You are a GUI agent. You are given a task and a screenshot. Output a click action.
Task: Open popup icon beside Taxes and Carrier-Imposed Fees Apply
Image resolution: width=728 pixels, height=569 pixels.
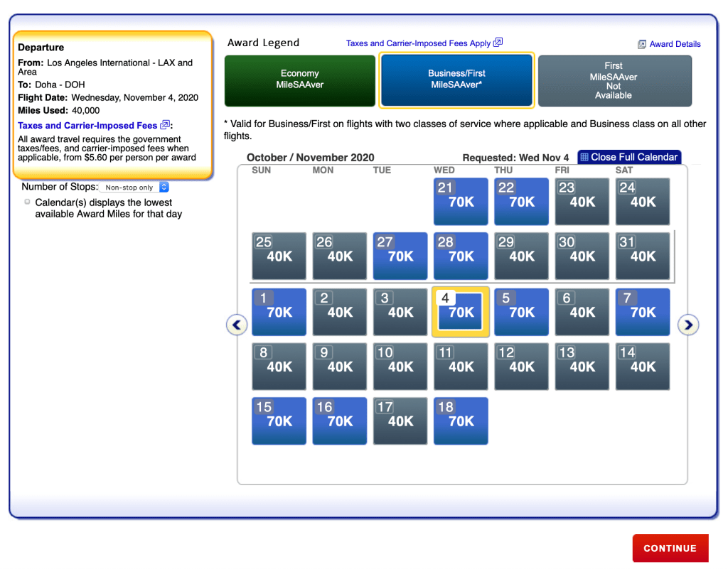click(498, 43)
